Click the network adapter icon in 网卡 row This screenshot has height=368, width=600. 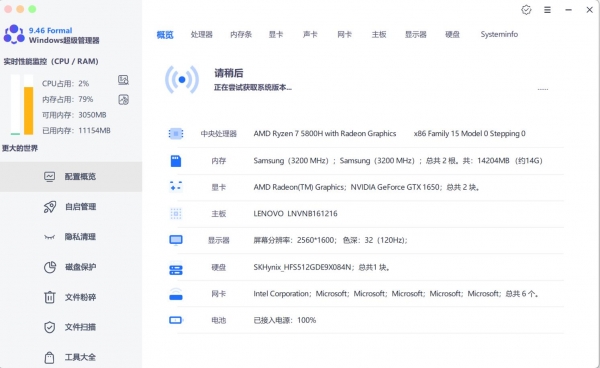pyautogui.click(x=176, y=294)
